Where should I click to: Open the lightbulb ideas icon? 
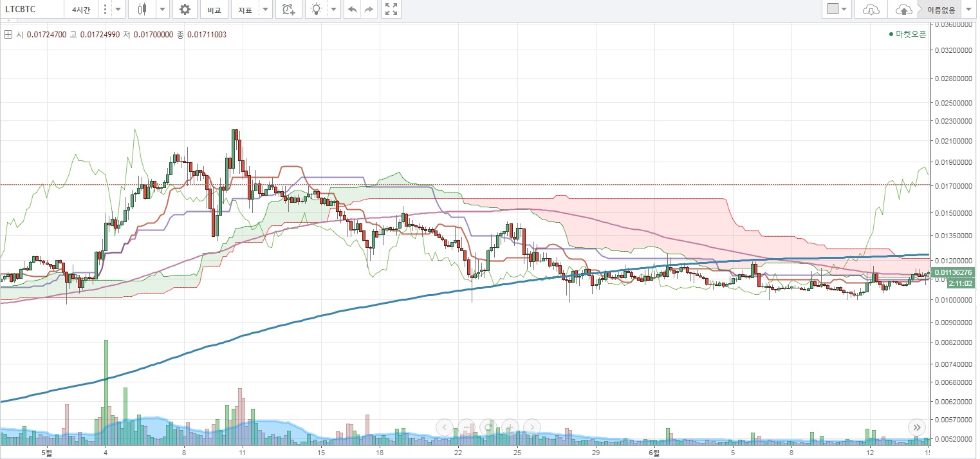coord(316,9)
